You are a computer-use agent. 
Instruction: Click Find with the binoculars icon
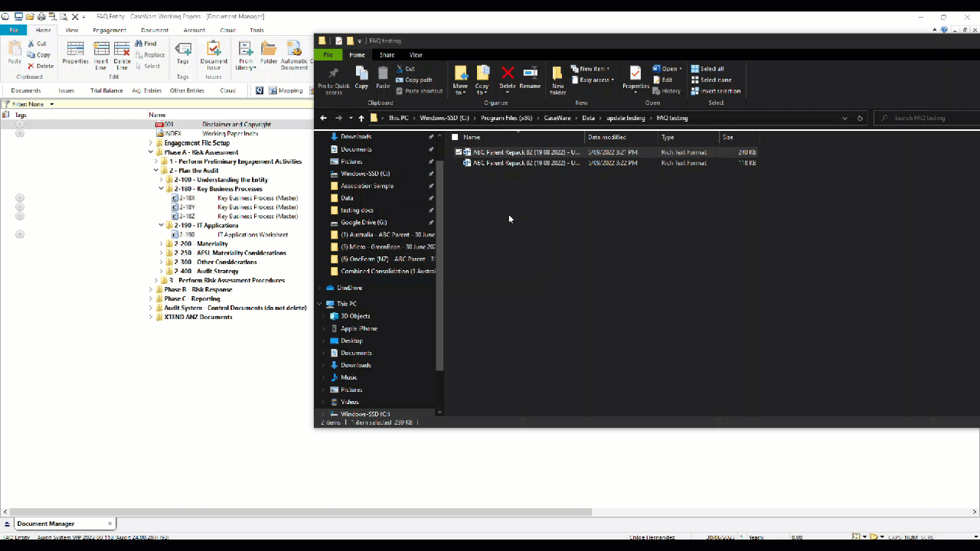click(145, 44)
